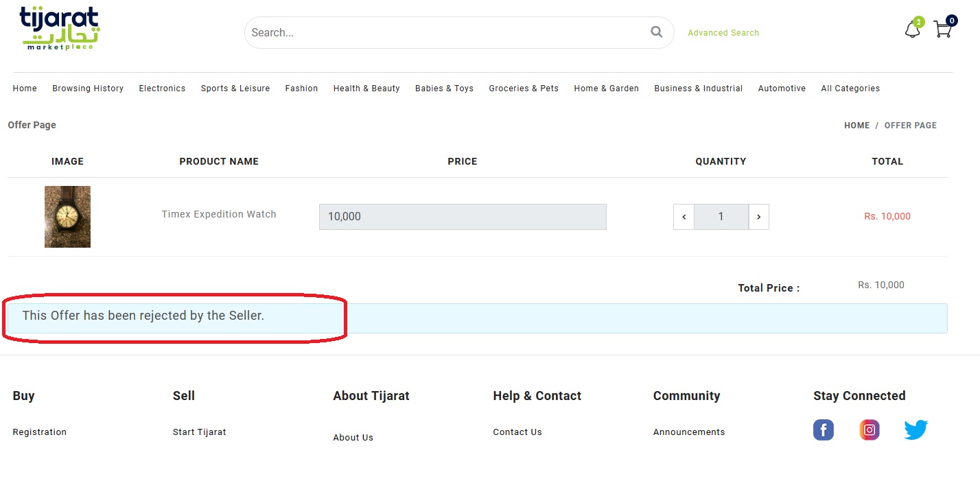The width and height of the screenshot is (980, 481).
Task: Open Tijarat Facebook page icon
Action: (x=824, y=430)
